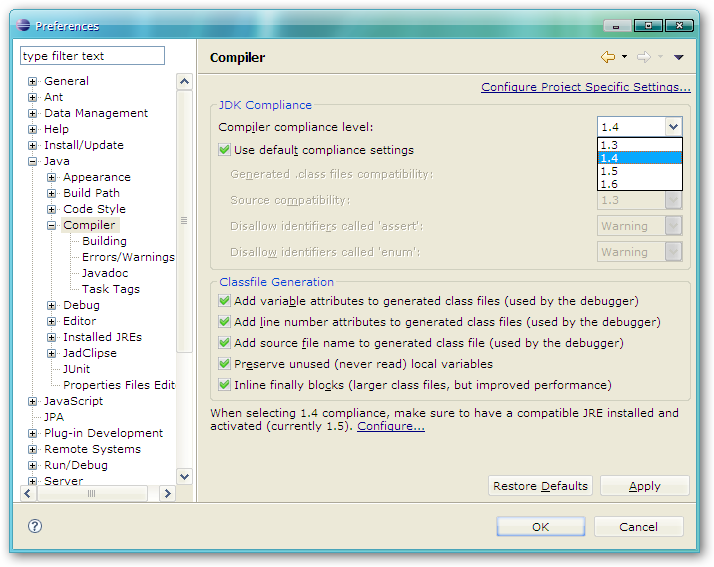
Task: Select 1.4 in compliance dropdown list
Action: pos(640,158)
